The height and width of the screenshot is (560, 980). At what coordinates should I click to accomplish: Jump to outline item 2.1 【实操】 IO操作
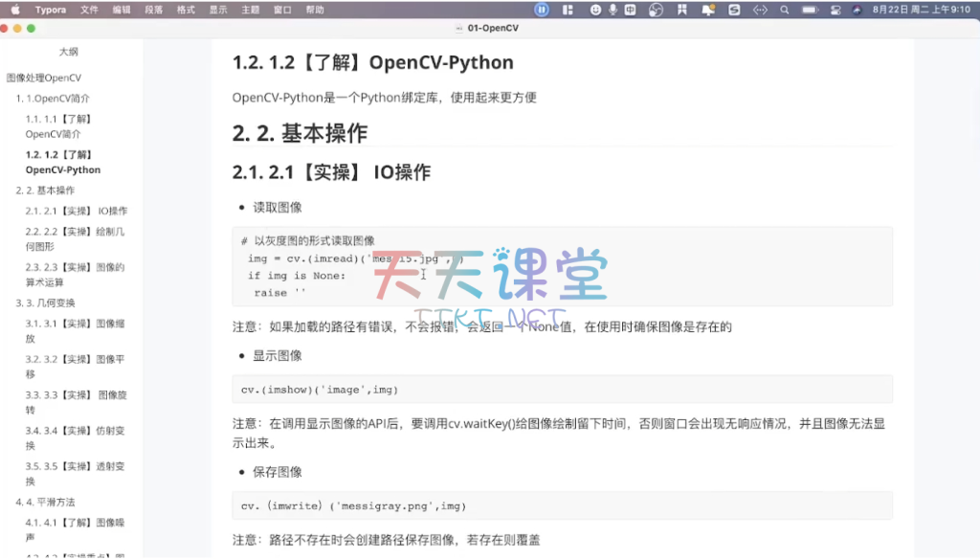76,211
